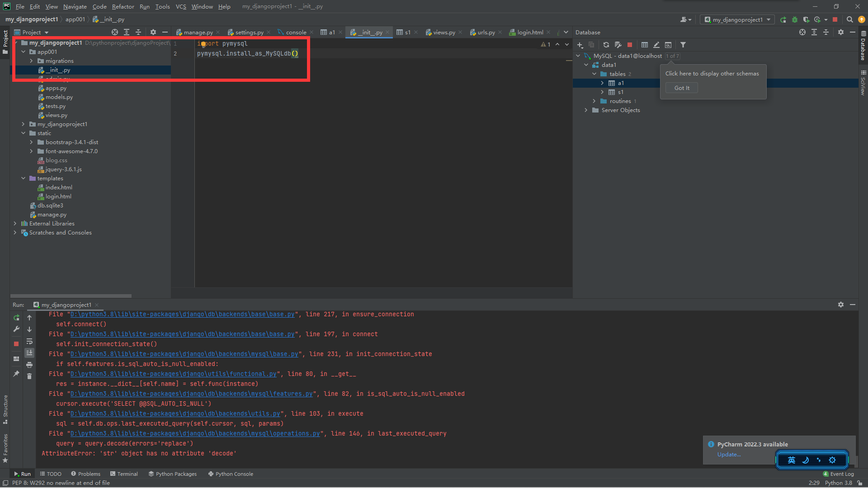Open table editor grid icon in Database toolbar
Image resolution: width=868 pixels, height=488 pixels.
click(645, 45)
